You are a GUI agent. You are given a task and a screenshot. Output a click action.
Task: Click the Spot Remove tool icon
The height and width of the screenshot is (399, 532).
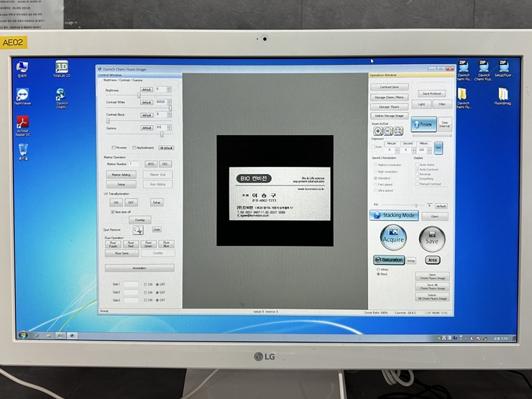pyautogui.click(x=138, y=229)
